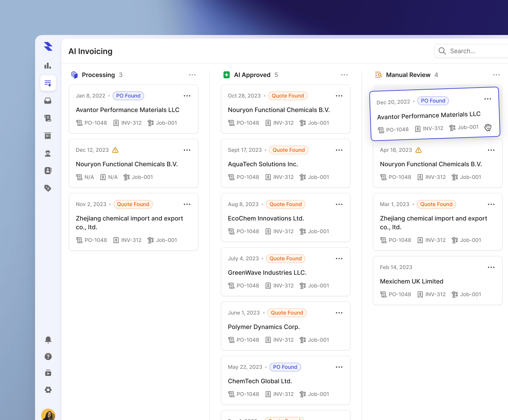Screen dimensions: 508x420
Task: Open the ChemTech Global Ltd. card title
Action: (260, 381)
